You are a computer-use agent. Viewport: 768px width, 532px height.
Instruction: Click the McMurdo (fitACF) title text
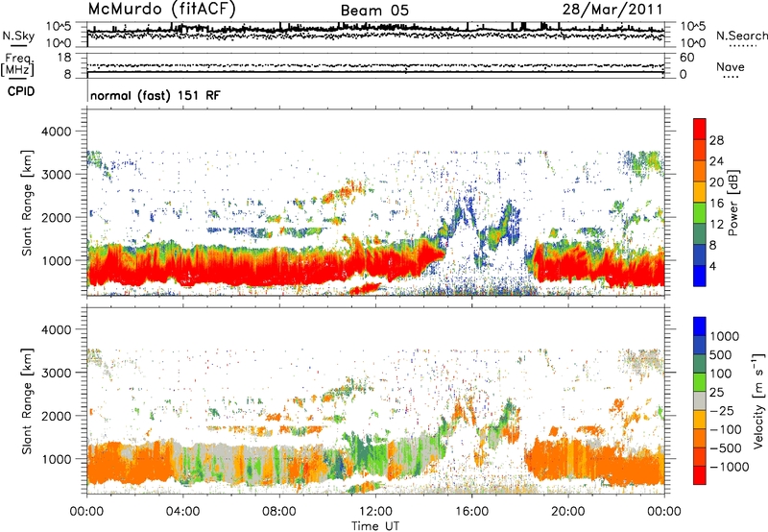pos(161,10)
